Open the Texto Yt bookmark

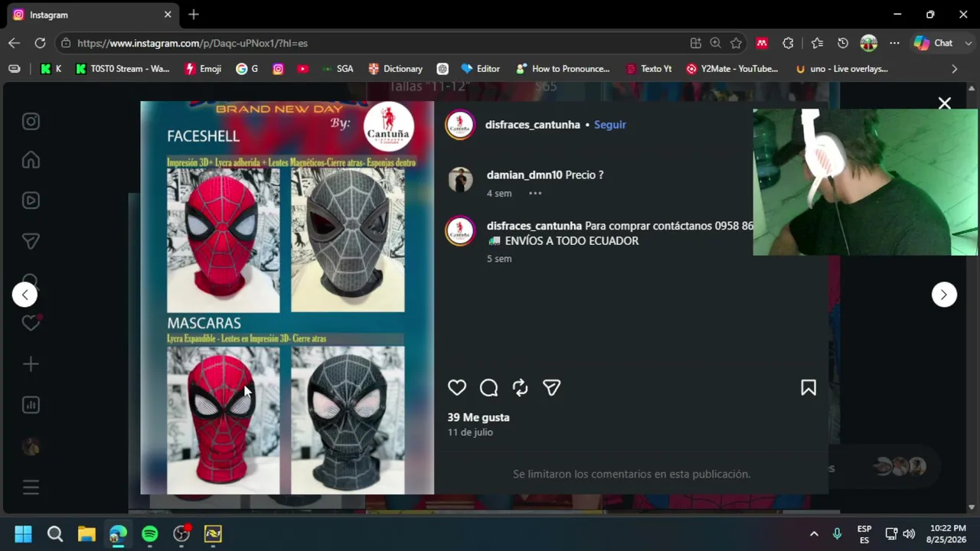point(648,69)
